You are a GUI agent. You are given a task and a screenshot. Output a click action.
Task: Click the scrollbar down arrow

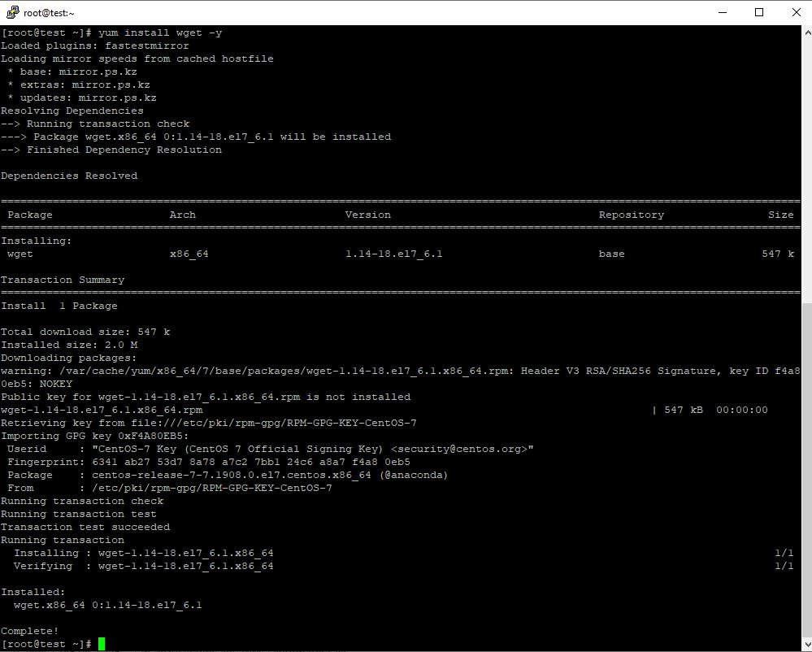coord(807,645)
